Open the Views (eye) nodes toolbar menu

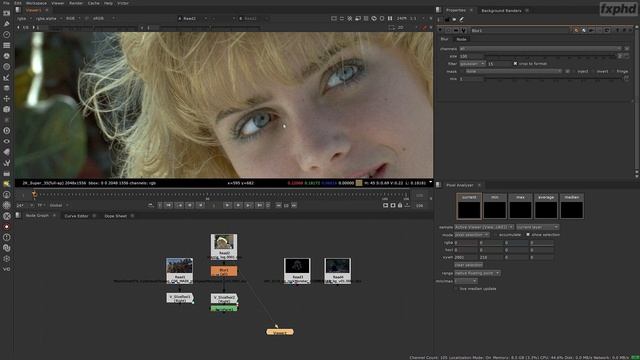coord(7,141)
